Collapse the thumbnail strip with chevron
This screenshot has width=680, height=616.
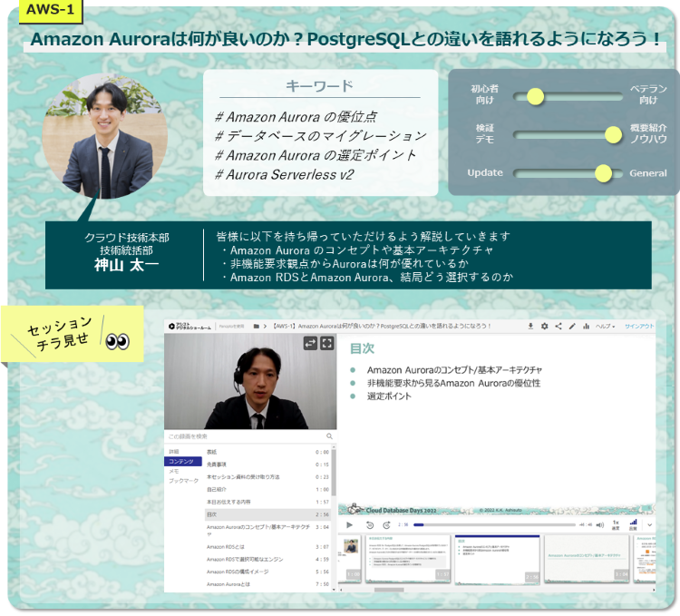pos(649,524)
